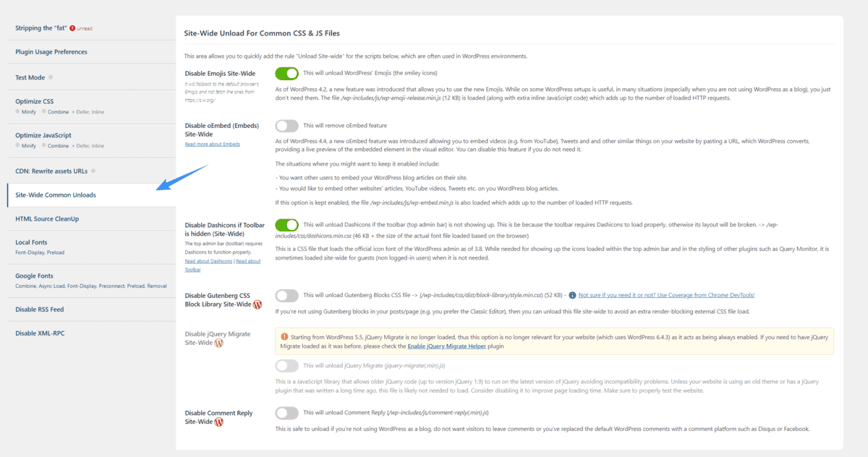The height and width of the screenshot is (457, 868).
Task: Click 'This will unload WordPress' Emojis' text
Action: click(370, 73)
